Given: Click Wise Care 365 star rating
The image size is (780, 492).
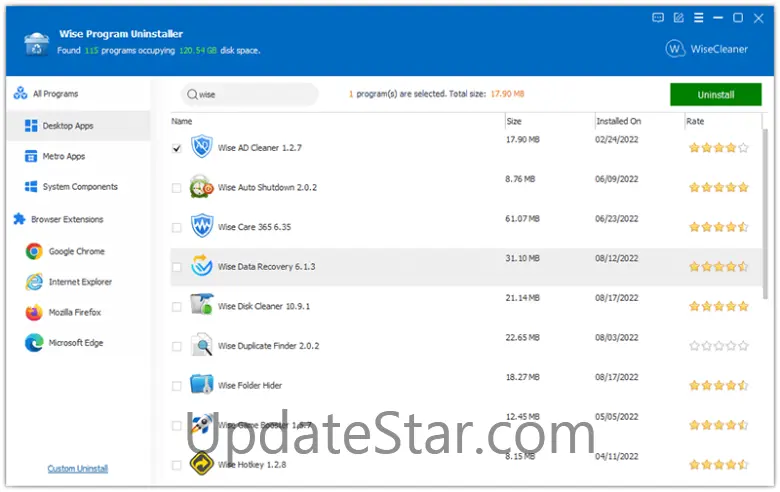Looking at the screenshot, I should pos(718,227).
